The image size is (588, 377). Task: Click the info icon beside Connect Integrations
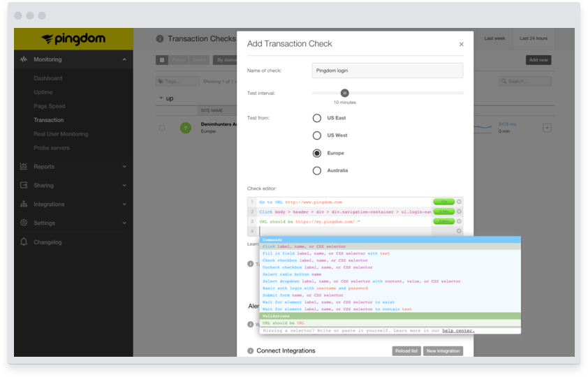pos(251,350)
